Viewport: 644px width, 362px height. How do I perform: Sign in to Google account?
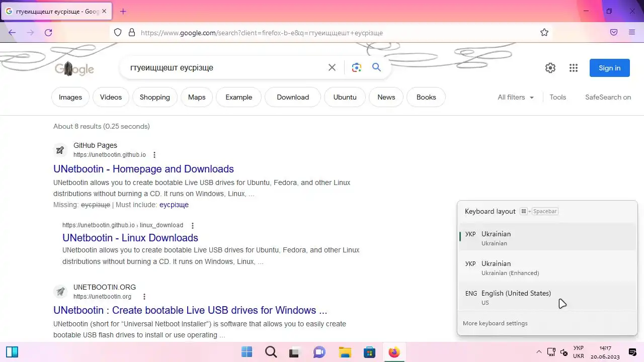pyautogui.click(x=610, y=68)
